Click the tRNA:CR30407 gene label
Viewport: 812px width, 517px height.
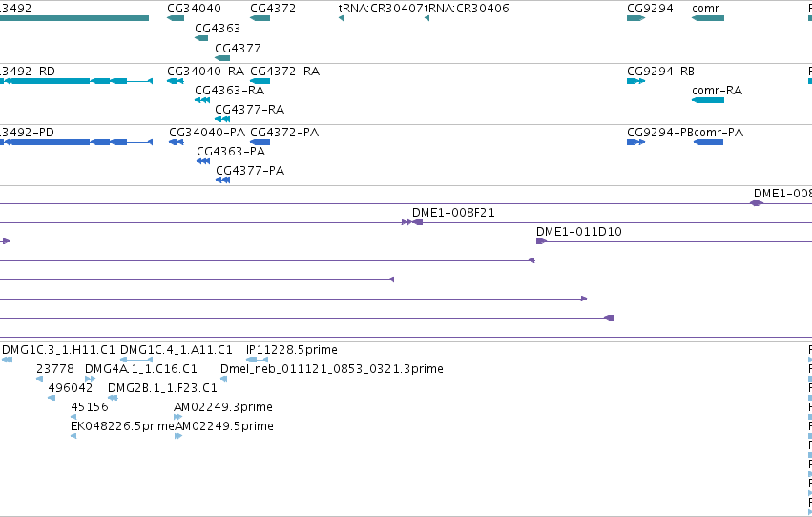tap(381, 9)
